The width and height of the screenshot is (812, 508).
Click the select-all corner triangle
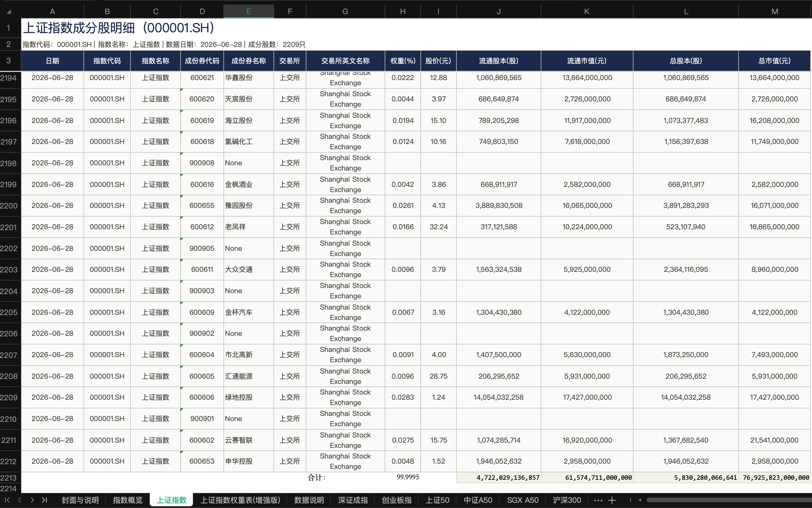pyautogui.click(x=9, y=12)
